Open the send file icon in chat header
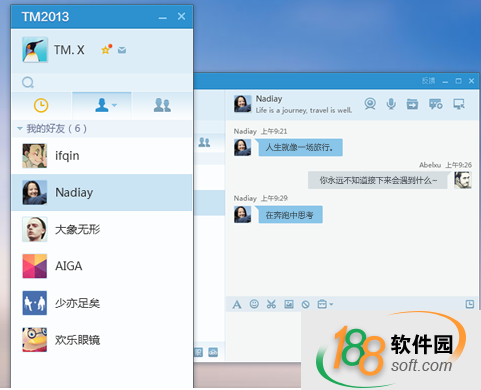Screen dimensions: 481x390 pos(412,104)
